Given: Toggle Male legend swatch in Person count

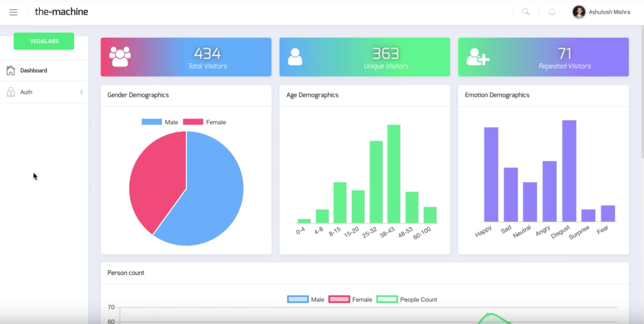Looking at the screenshot, I should (297, 299).
